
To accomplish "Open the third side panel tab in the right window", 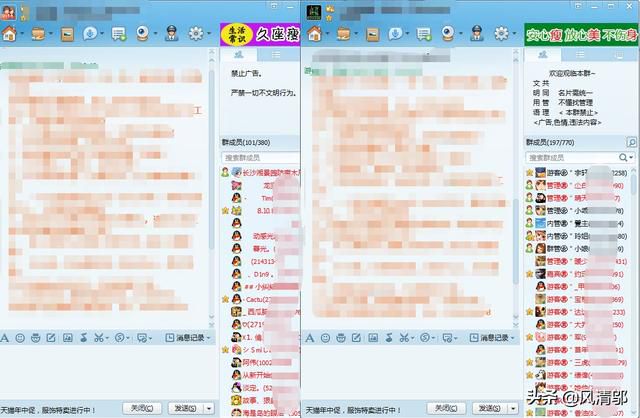I will click(x=619, y=54).
